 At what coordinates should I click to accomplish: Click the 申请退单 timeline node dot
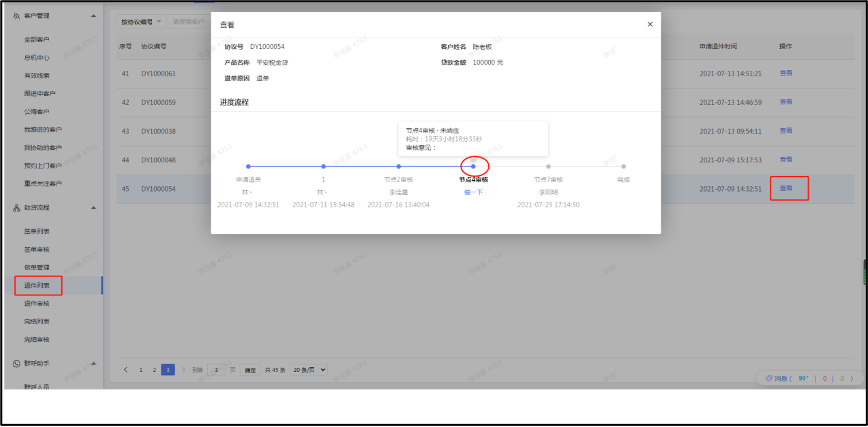pos(248,166)
